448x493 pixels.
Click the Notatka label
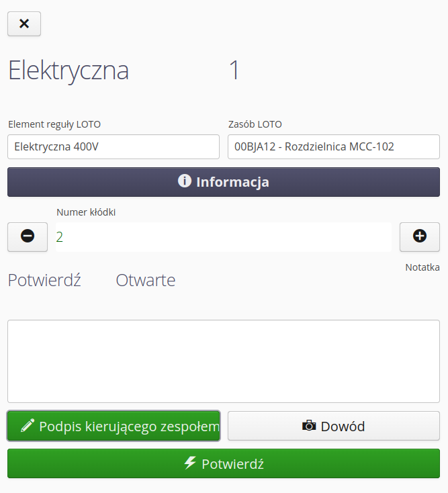422,267
